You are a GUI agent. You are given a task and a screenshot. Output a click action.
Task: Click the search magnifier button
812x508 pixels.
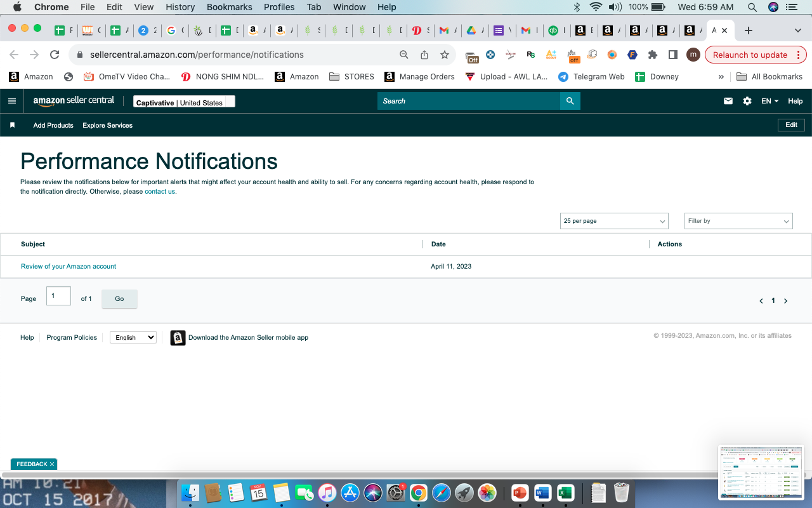[570, 101]
